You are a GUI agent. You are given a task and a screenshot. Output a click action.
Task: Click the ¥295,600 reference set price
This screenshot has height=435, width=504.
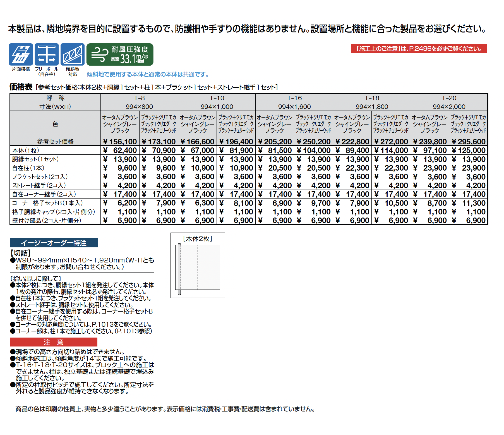tap(469, 142)
